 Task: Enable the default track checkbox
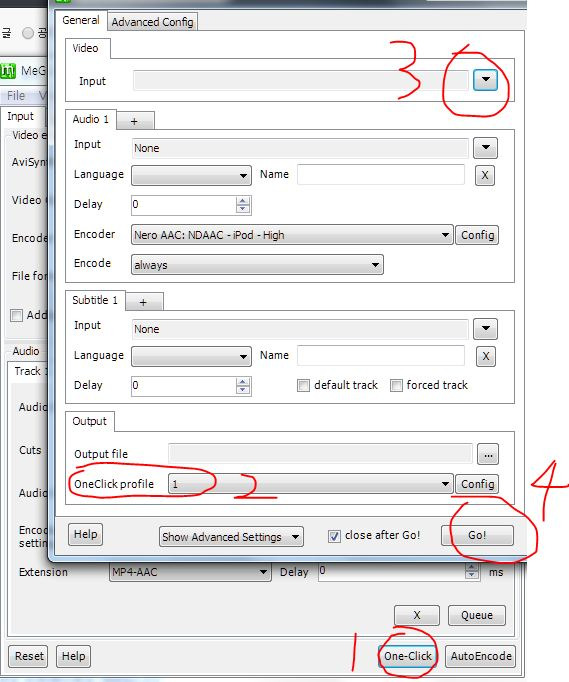(x=303, y=385)
